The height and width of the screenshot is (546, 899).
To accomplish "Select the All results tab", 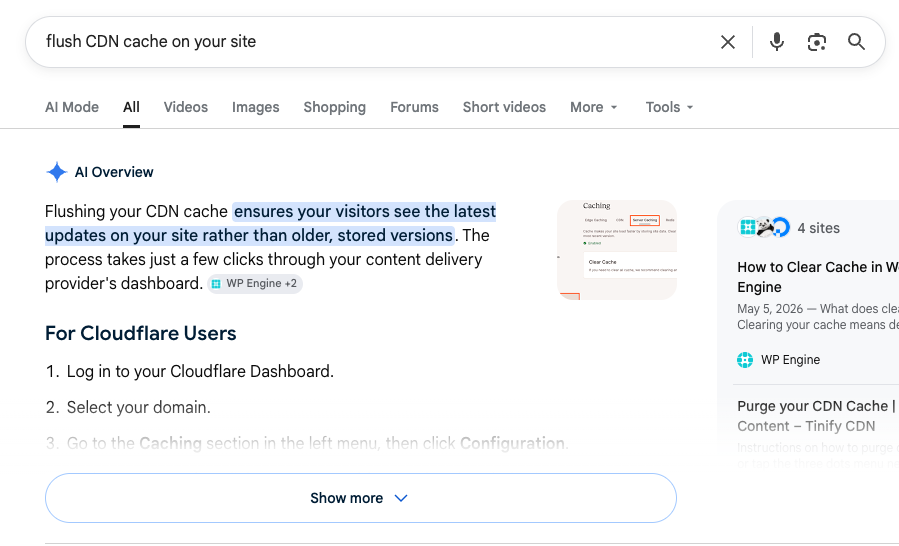I will tap(131, 107).
